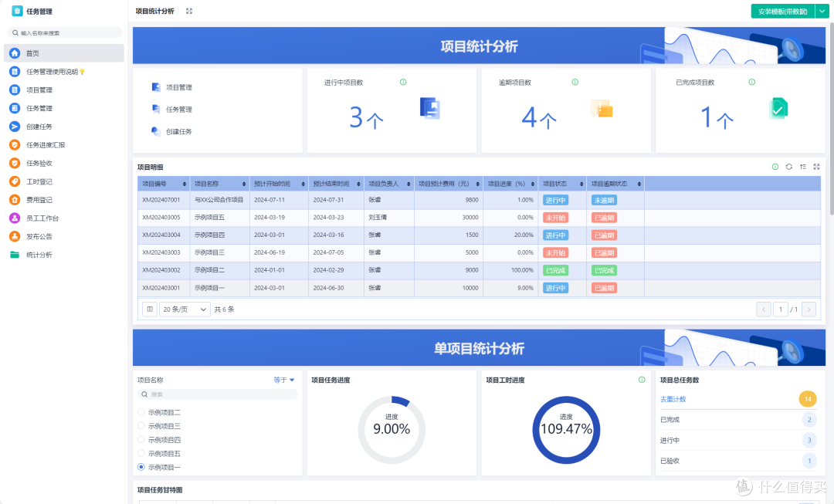Select 示例项目一 radio option
The height and width of the screenshot is (504, 834).
[x=141, y=467]
